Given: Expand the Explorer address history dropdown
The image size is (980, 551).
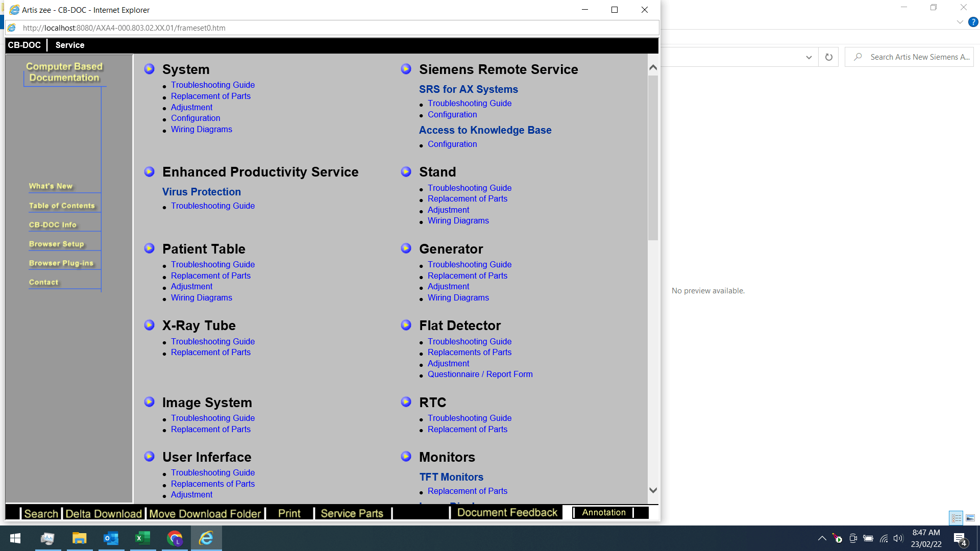Looking at the screenshot, I should tap(808, 57).
